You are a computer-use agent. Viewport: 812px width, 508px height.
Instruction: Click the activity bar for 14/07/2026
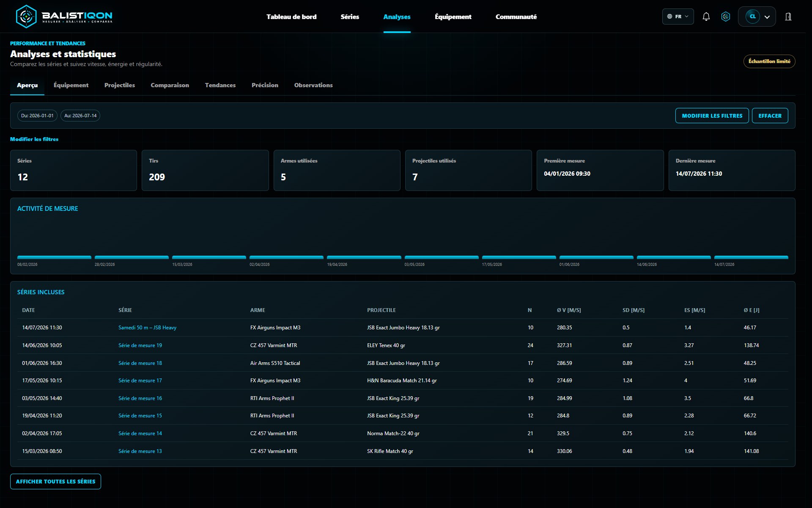click(x=751, y=257)
